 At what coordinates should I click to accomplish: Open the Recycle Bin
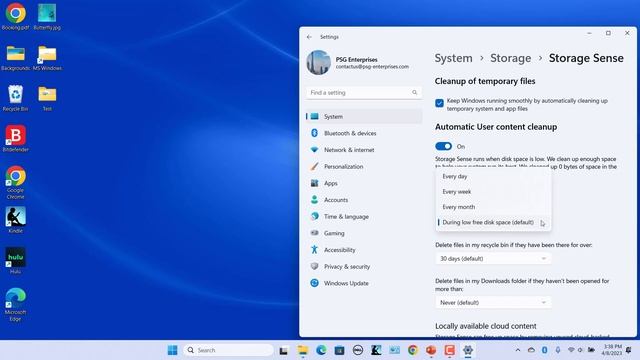point(16,98)
